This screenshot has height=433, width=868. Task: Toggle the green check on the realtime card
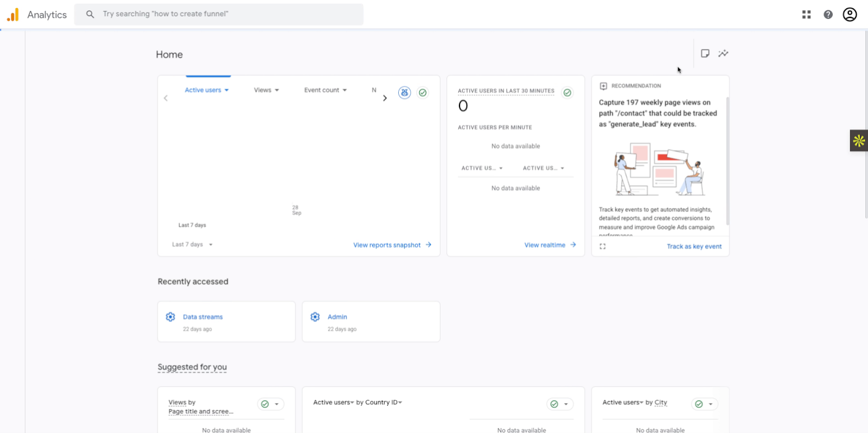[x=567, y=93]
